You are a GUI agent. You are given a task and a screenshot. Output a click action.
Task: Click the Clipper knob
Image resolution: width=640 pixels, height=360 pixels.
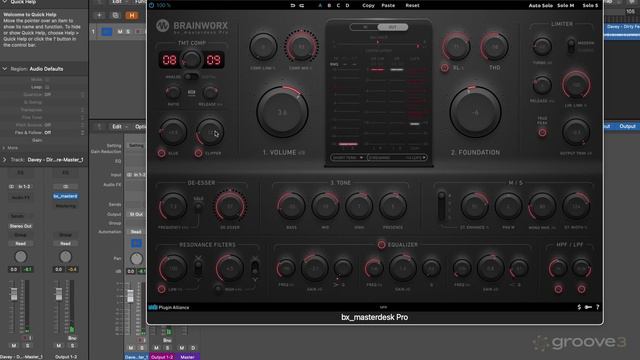(x=210, y=132)
